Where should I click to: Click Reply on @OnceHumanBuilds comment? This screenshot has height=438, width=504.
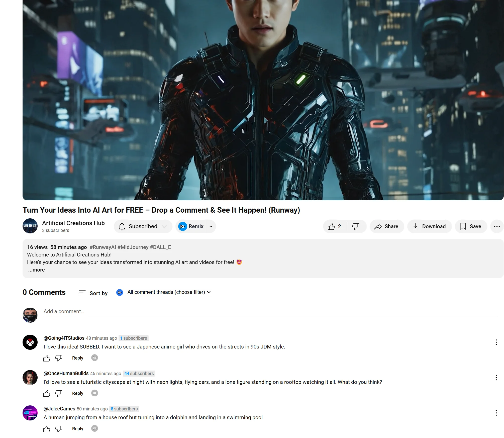click(x=77, y=393)
